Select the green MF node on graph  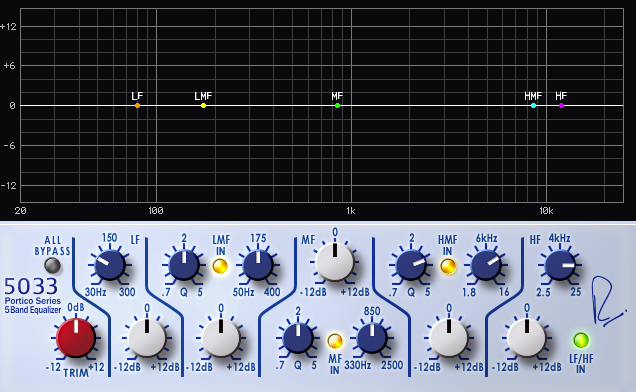337,106
